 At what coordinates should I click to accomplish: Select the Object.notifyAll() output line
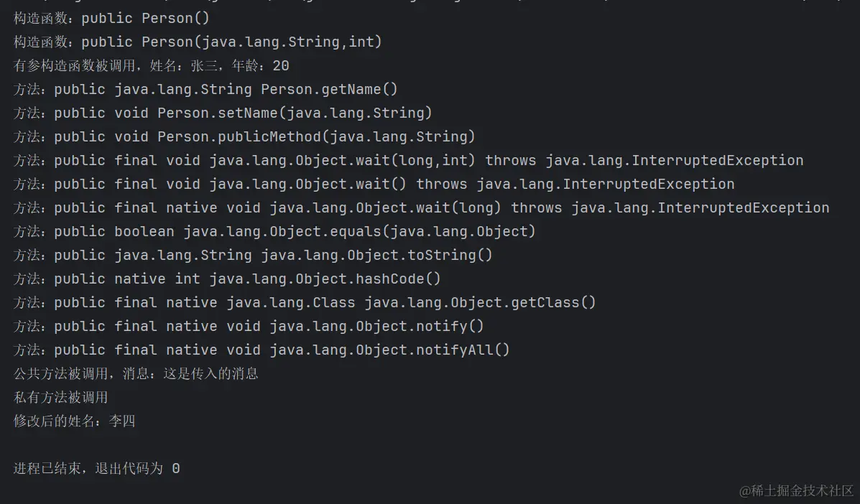(x=262, y=350)
